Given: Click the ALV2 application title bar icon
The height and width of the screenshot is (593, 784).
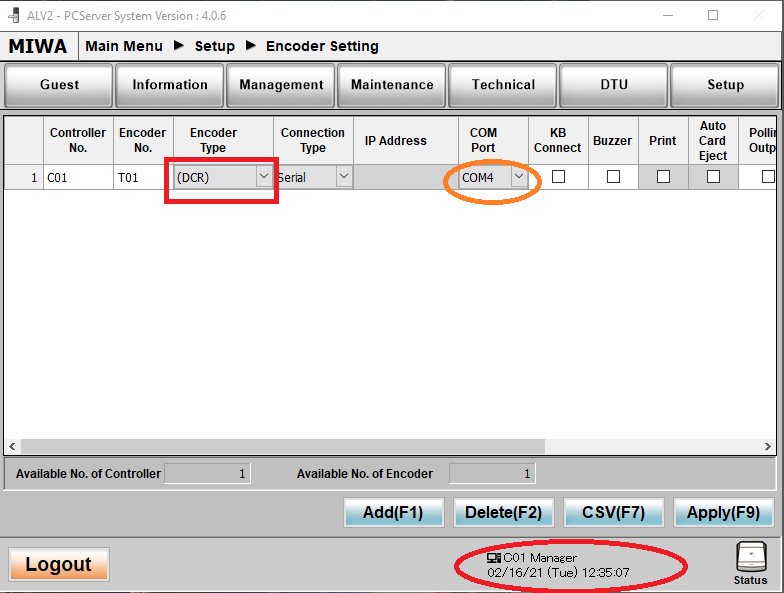Looking at the screenshot, I should click(x=13, y=15).
